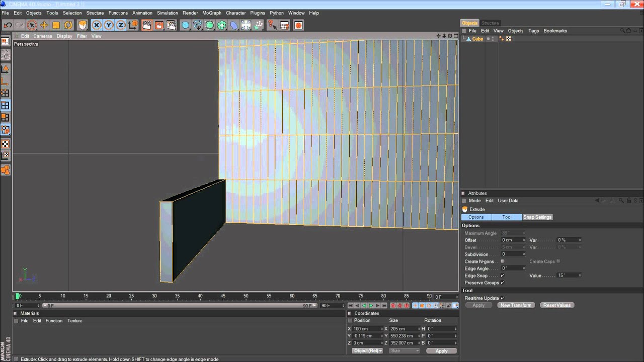
Task: Open the File menu
Action: (5, 13)
